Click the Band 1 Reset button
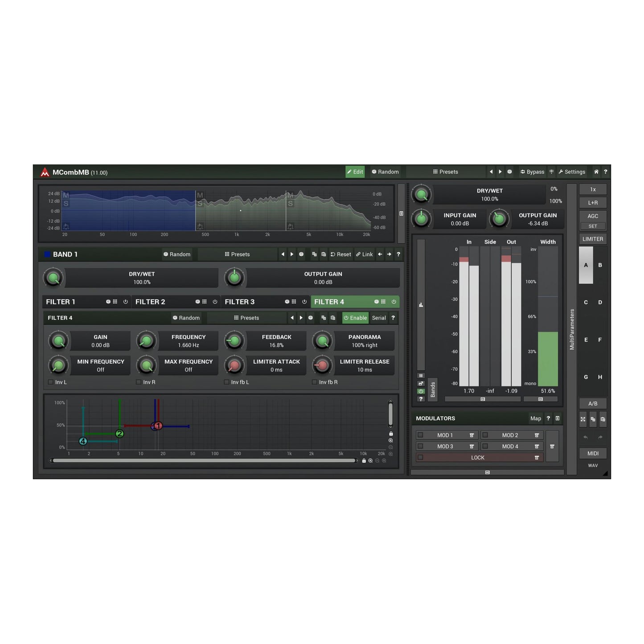 click(x=341, y=254)
